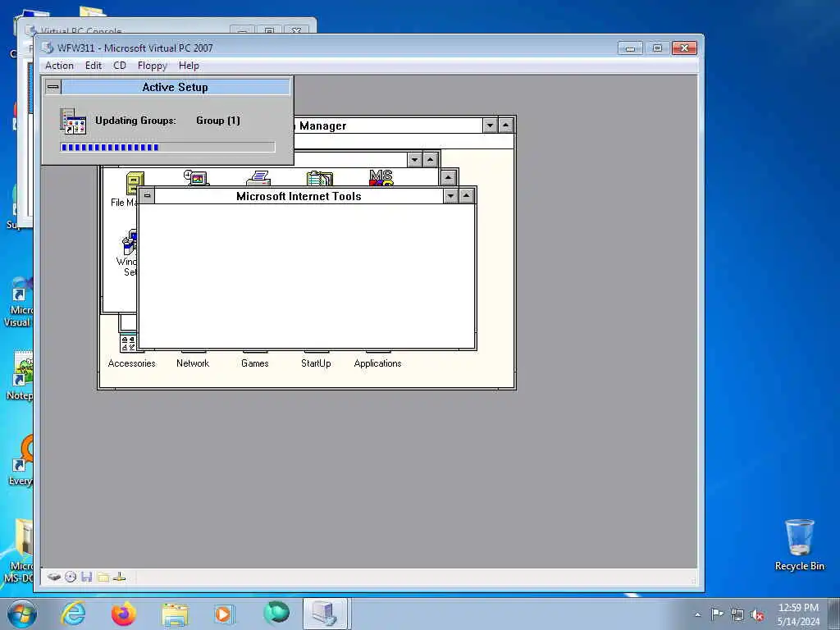The height and width of the screenshot is (630, 840).
Task: Open Microsoft Internet Tools control-menu box
Action: [x=148, y=196]
